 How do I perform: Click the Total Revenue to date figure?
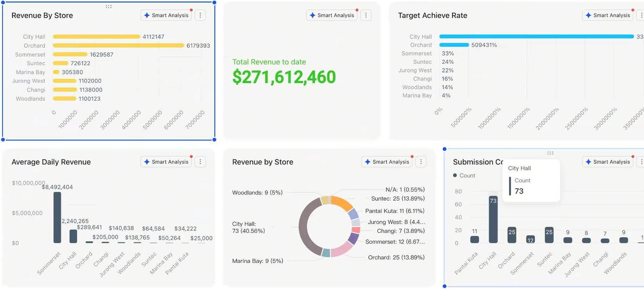[x=284, y=77]
